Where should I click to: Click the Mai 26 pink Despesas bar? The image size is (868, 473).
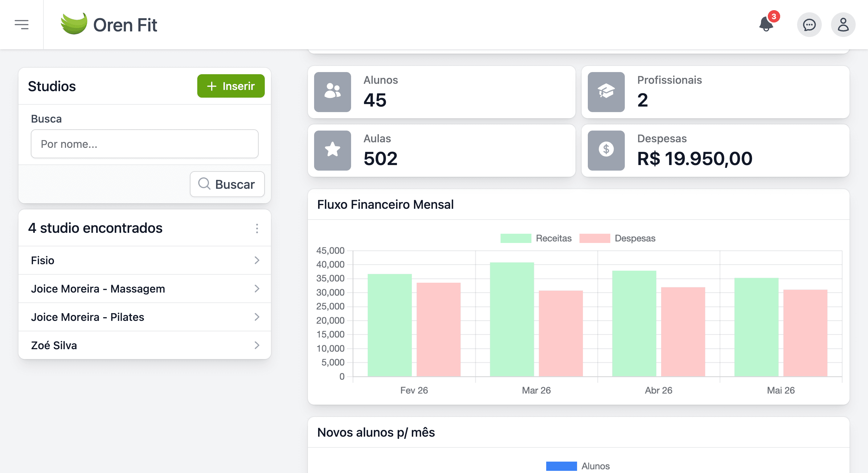click(805, 333)
